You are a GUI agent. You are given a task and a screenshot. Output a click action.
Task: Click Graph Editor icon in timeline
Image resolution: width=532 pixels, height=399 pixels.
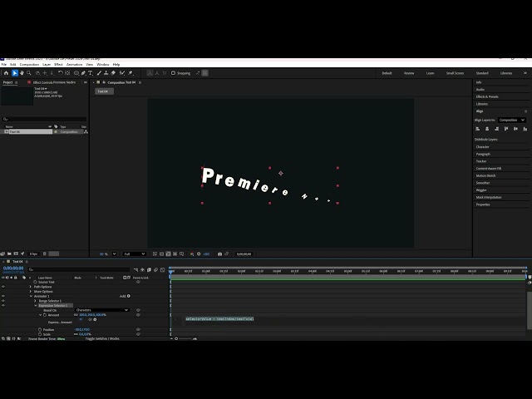pyautogui.click(x=163, y=269)
